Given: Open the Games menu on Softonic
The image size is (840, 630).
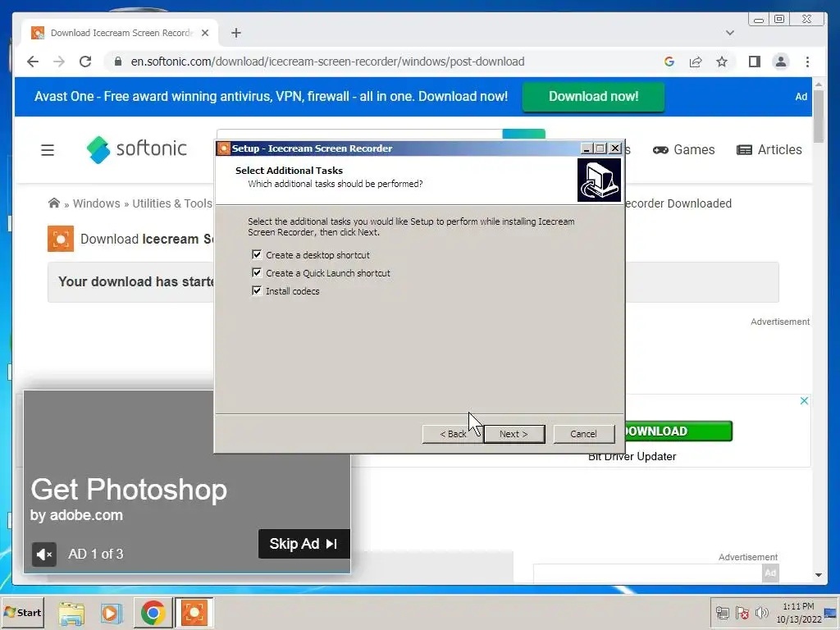Looking at the screenshot, I should 683,150.
